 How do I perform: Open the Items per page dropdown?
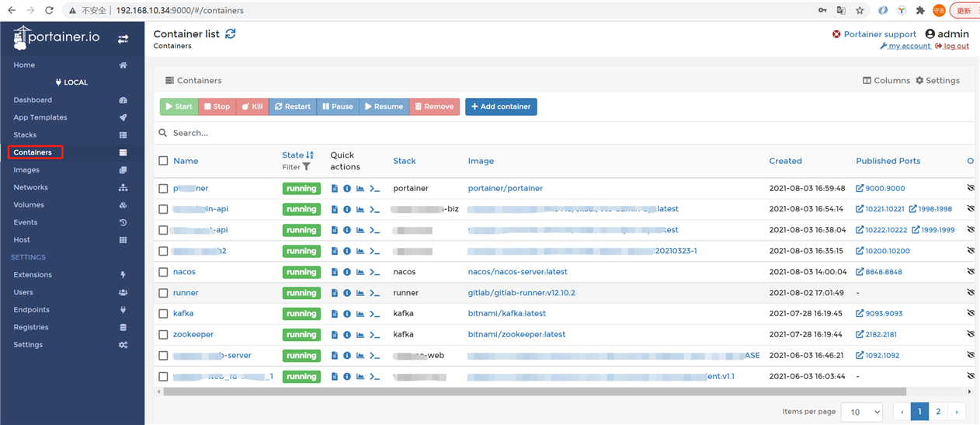click(862, 412)
